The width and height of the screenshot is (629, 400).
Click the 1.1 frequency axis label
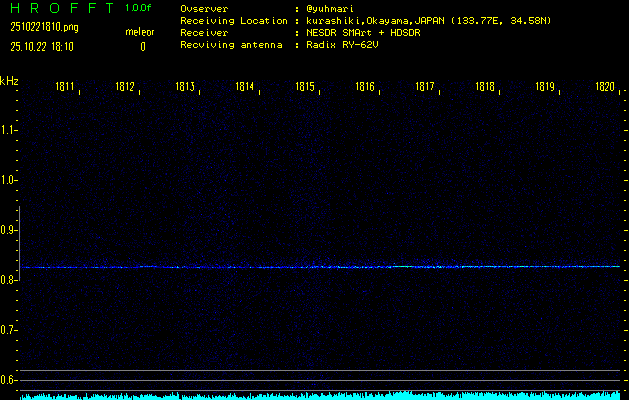point(9,130)
